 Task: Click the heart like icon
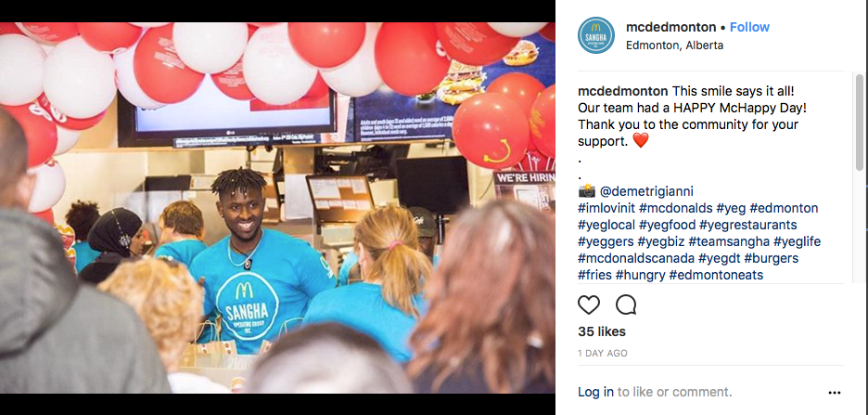click(x=589, y=305)
